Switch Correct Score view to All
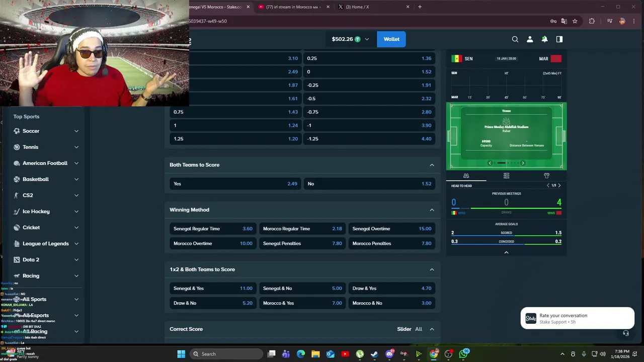Screen dimensions: 644x362 pyautogui.click(x=419, y=329)
